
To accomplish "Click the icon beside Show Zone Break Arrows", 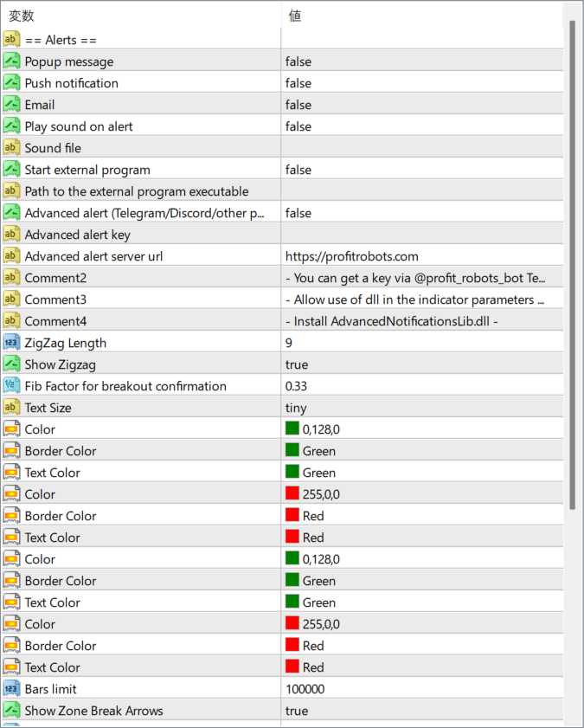I will 11,711.
